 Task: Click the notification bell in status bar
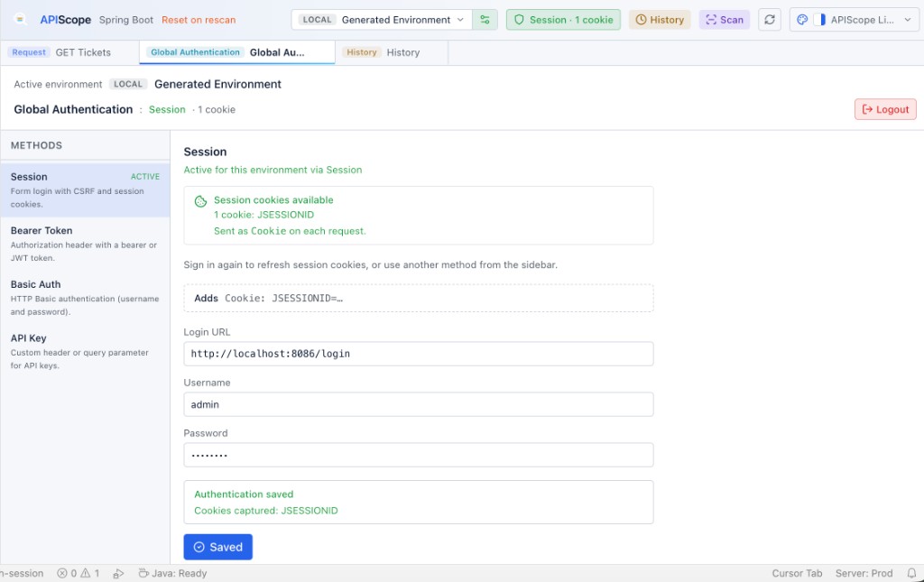(x=911, y=573)
